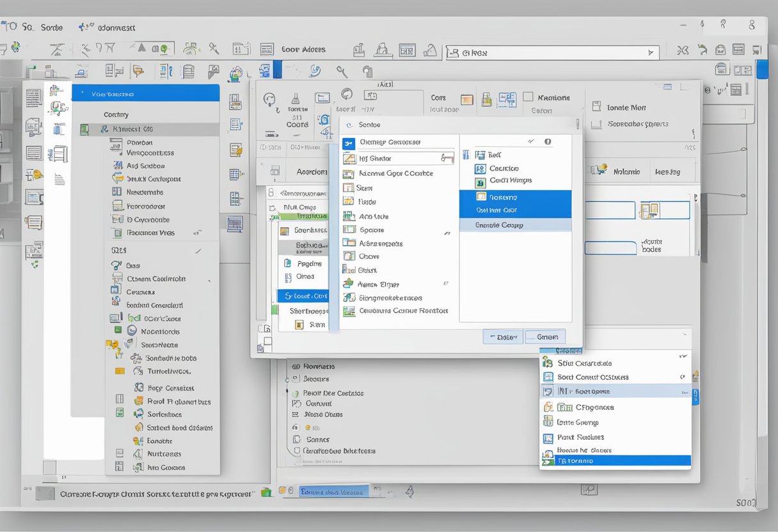Toggle the info circle button in the dialog header

point(548,141)
